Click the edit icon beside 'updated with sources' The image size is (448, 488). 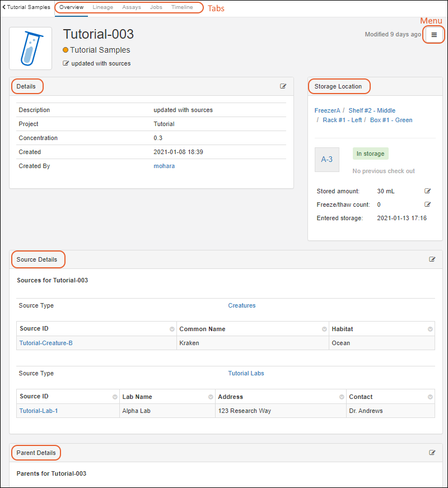tap(66, 63)
